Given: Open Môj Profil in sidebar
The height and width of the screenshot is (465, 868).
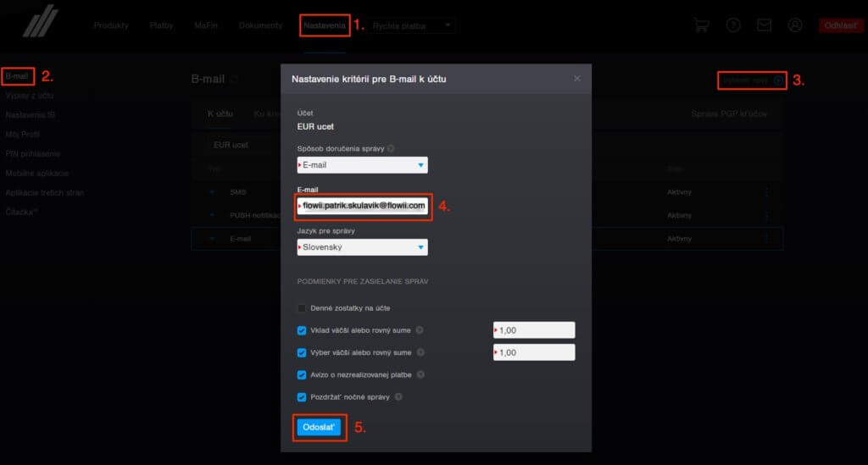Looking at the screenshot, I should [x=23, y=134].
